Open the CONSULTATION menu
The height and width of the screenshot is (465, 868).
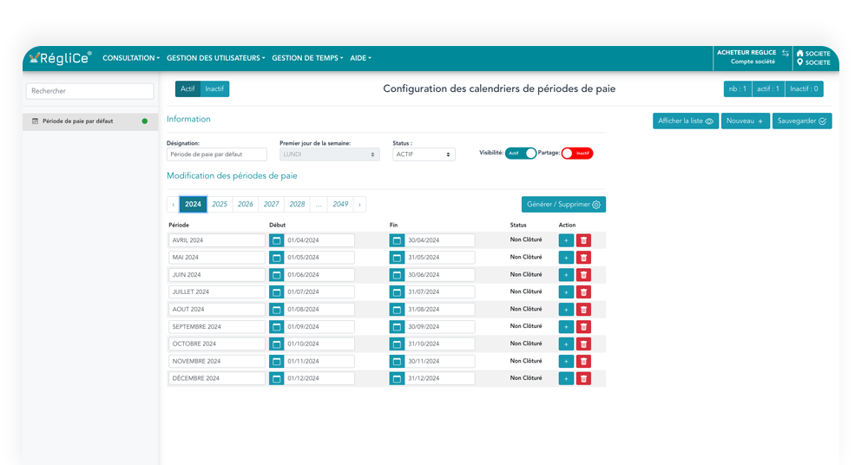point(131,58)
